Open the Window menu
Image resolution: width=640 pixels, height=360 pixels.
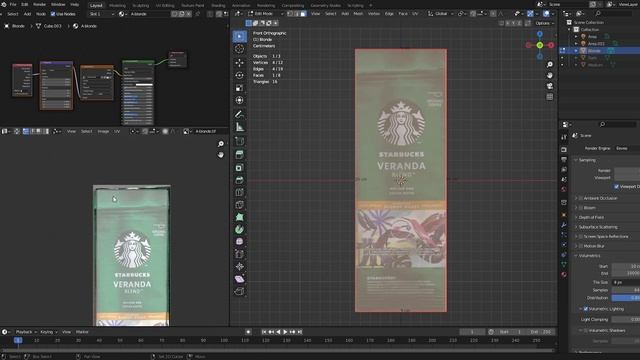pyautogui.click(x=58, y=4)
